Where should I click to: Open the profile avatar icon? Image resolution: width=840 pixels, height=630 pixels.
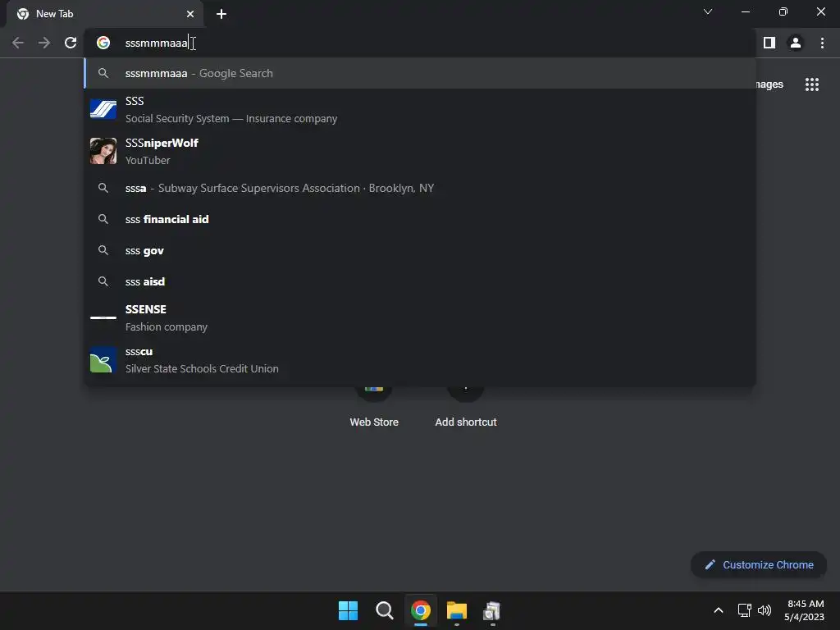point(796,43)
